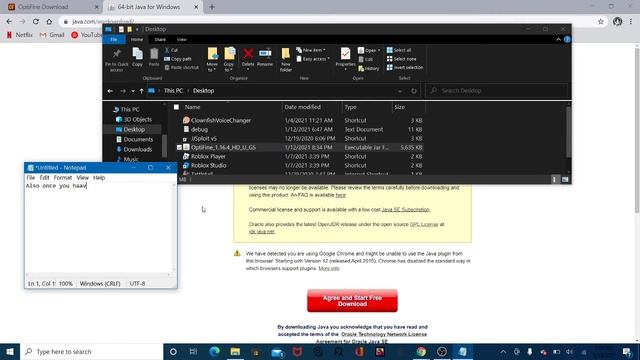Open Easy access dropdown

[x=313, y=59]
